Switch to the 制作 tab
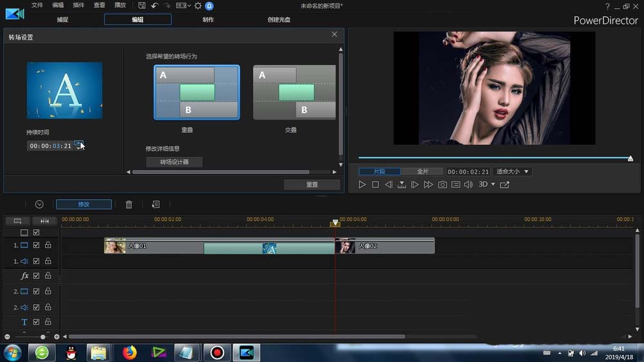Viewport: 644px width, 362px height. point(208,19)
